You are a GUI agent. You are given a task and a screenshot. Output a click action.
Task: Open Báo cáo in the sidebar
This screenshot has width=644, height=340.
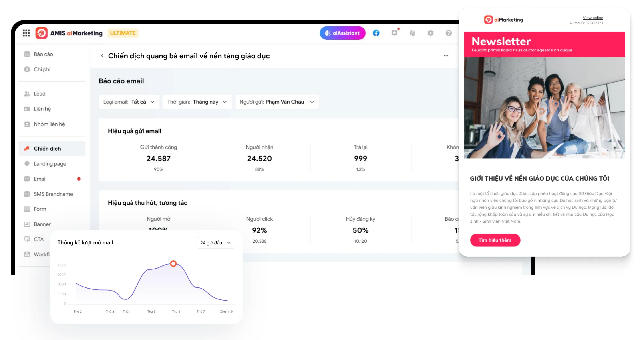click(43, 54)
